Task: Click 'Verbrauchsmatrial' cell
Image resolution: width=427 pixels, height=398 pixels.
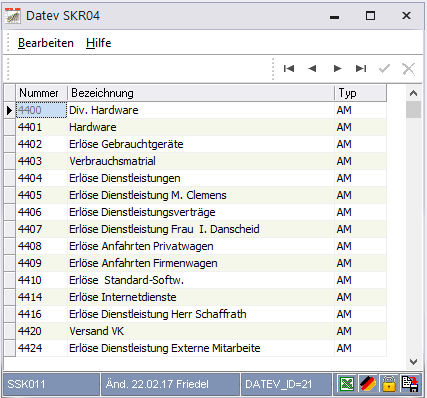Action: tap(201, 161)
